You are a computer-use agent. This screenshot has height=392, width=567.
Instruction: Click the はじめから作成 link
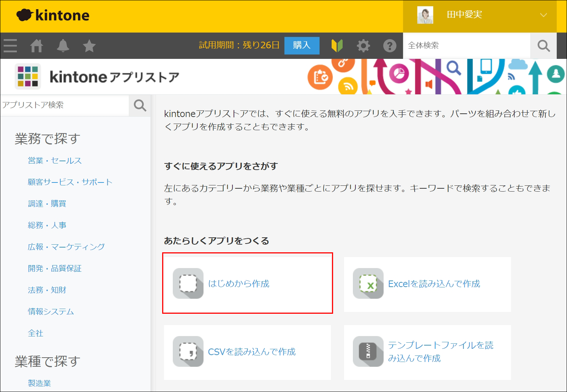(239, 284)
